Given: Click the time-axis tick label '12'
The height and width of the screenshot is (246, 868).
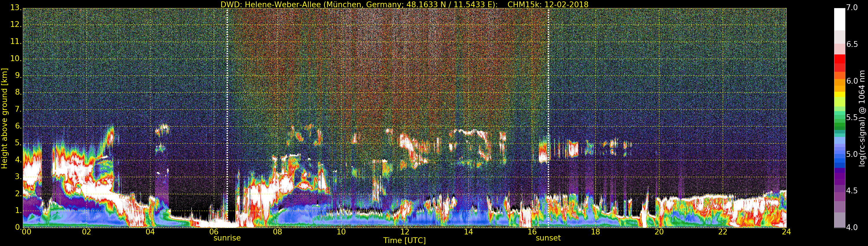Looking at the screenshot, I should pos(405,232).
